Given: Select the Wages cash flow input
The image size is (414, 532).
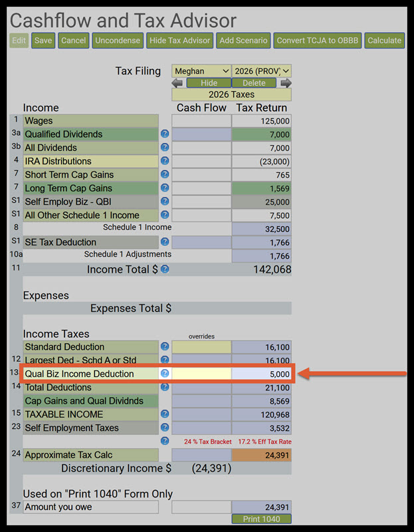Looking at the screenshot, I should click(x=201, y=121).
